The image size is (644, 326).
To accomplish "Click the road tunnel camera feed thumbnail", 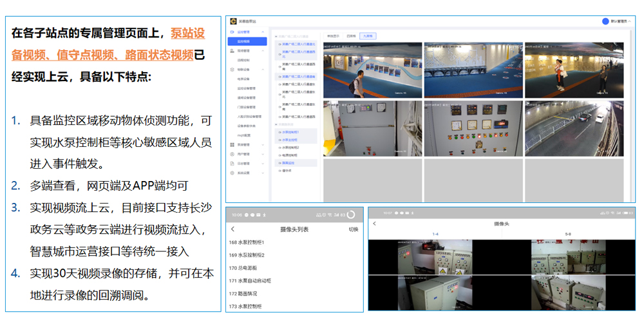I will [x=574, y=129].
